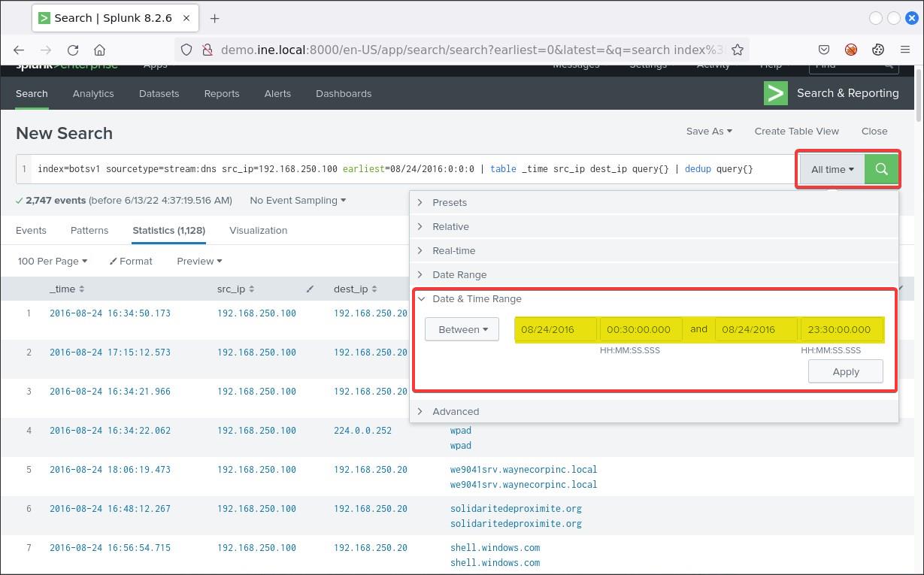Click pencil icon beside src_ip column
The height and width of the screenshot is (575, 924).
click(x=310, y=289)
